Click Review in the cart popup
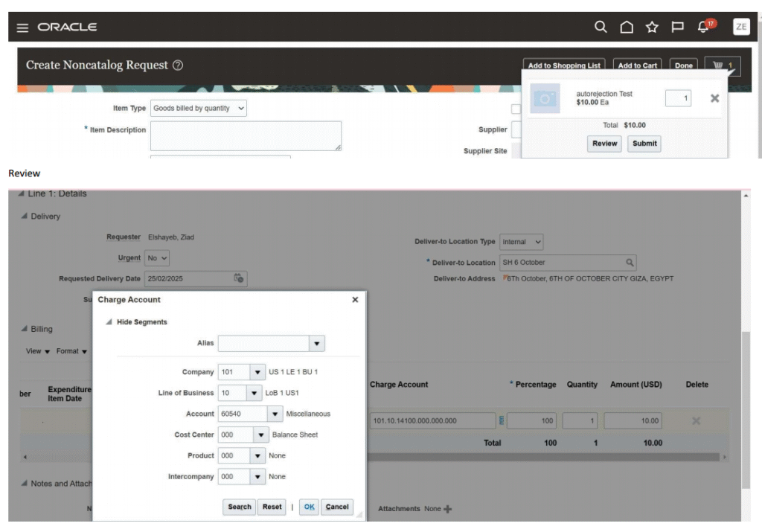The height and width of the screenshot is (532, 762). (x=604, y=144)
